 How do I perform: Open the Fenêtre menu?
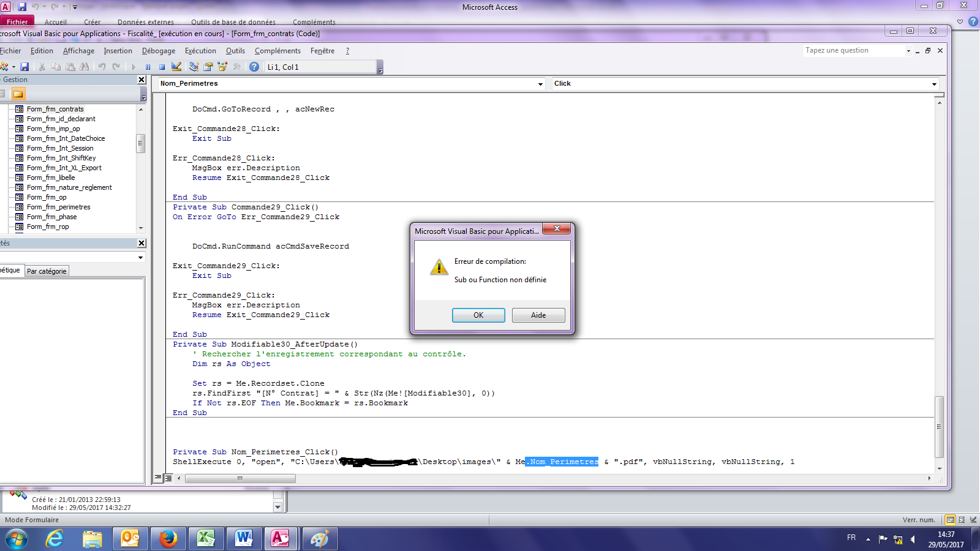click(322, 51)
